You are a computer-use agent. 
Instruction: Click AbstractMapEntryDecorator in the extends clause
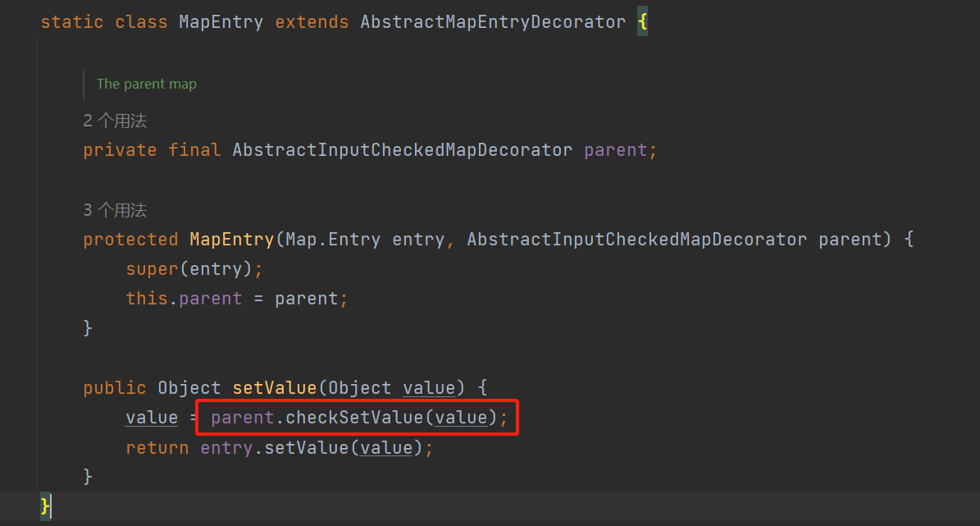(492, 22)
